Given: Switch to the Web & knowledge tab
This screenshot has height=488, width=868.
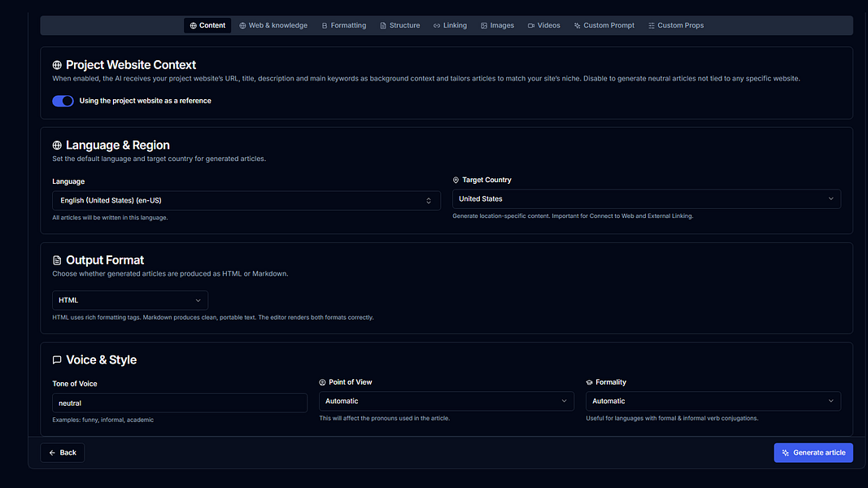Looking at the screenshot, I should tap(273, 25).
